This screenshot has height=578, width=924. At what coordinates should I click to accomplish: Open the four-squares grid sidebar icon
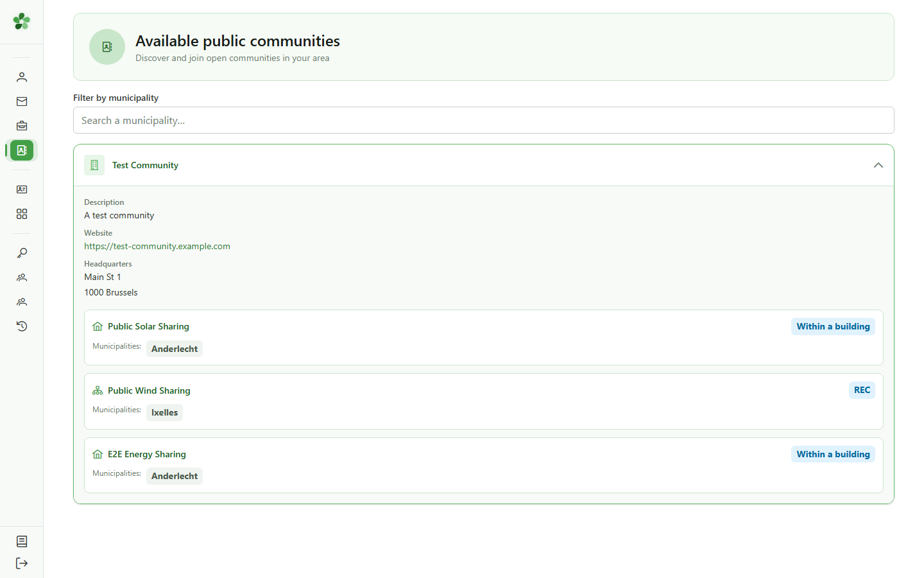pos(22,214)
